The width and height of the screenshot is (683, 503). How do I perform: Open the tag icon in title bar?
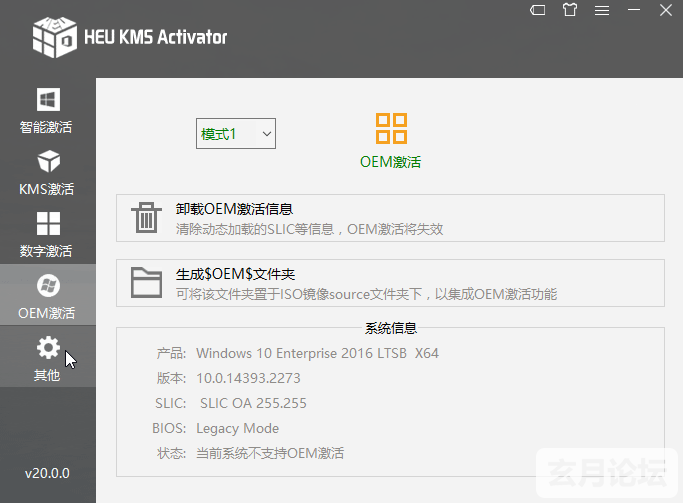click(538, 10)
